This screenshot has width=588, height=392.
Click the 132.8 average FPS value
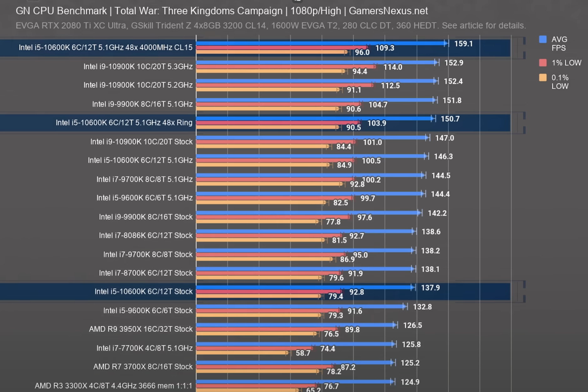422,307
